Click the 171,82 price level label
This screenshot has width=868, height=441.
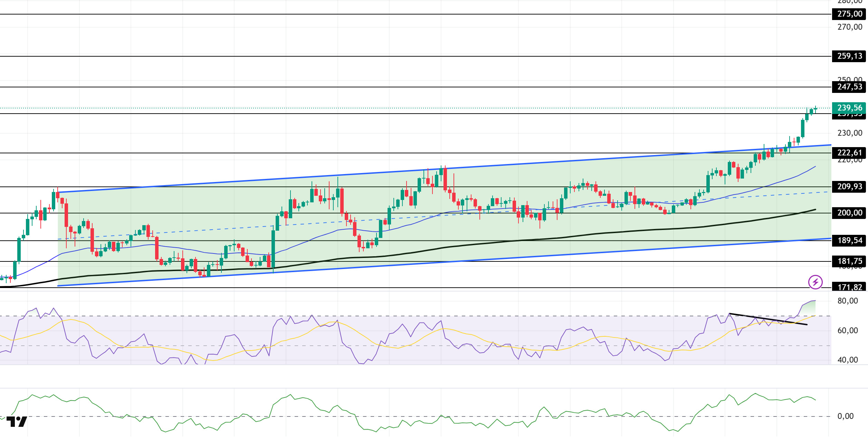tap(849, 287)
